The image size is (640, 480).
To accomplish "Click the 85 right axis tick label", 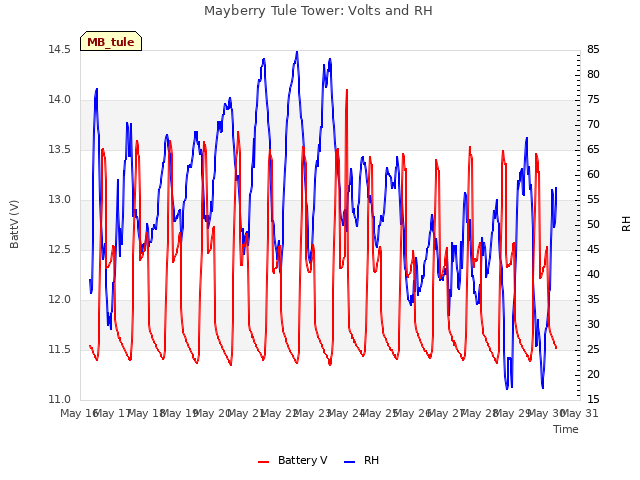I will coord(593,50).
